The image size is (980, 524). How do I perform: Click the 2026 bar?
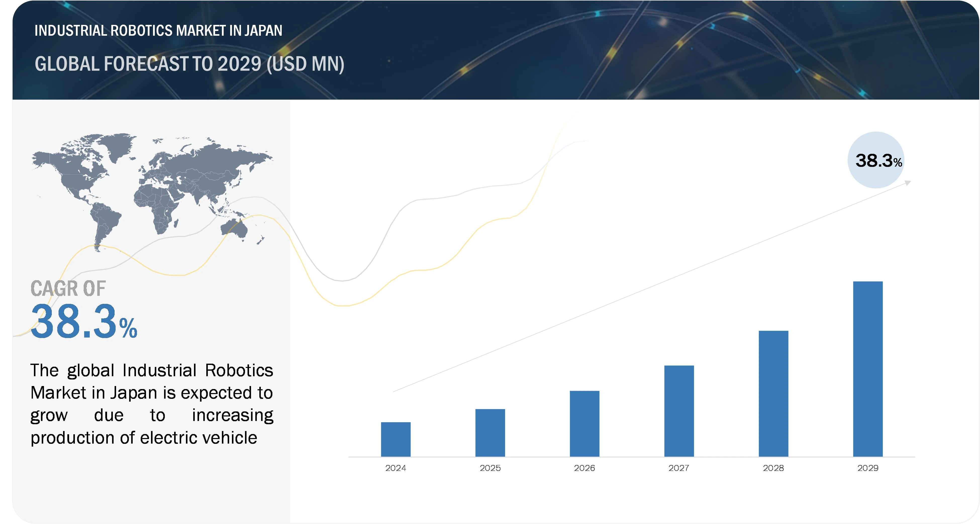click(x=584, y=423)
